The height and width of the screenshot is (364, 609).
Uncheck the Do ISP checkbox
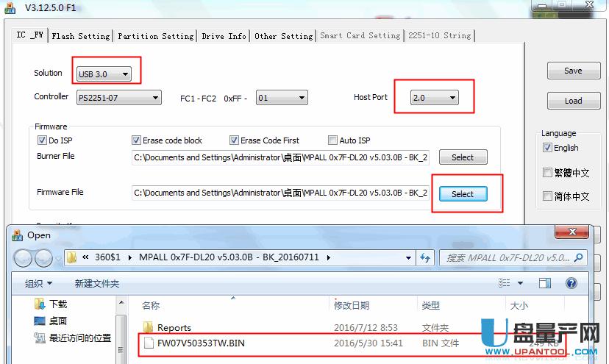[42, 140]
